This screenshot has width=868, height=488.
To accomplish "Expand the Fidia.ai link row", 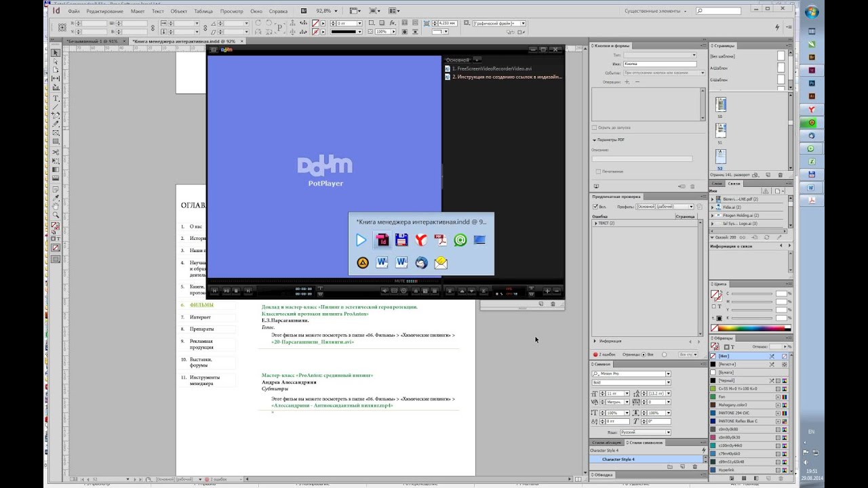I will point(713,207).
